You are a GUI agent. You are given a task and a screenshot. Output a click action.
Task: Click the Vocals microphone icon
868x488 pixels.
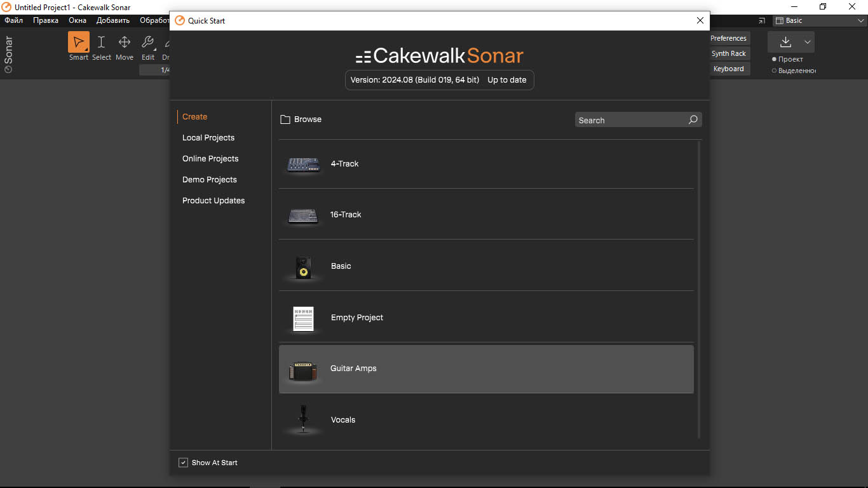304,419
